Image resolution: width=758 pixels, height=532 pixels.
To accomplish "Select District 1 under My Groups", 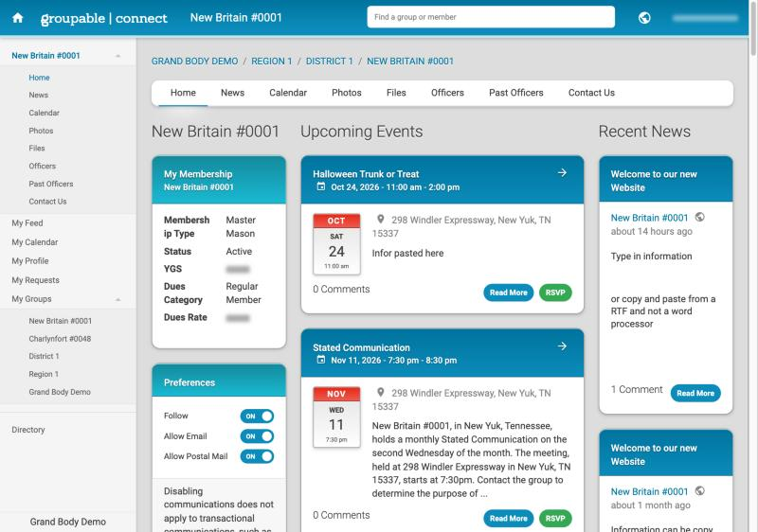I will click(44, 356).
